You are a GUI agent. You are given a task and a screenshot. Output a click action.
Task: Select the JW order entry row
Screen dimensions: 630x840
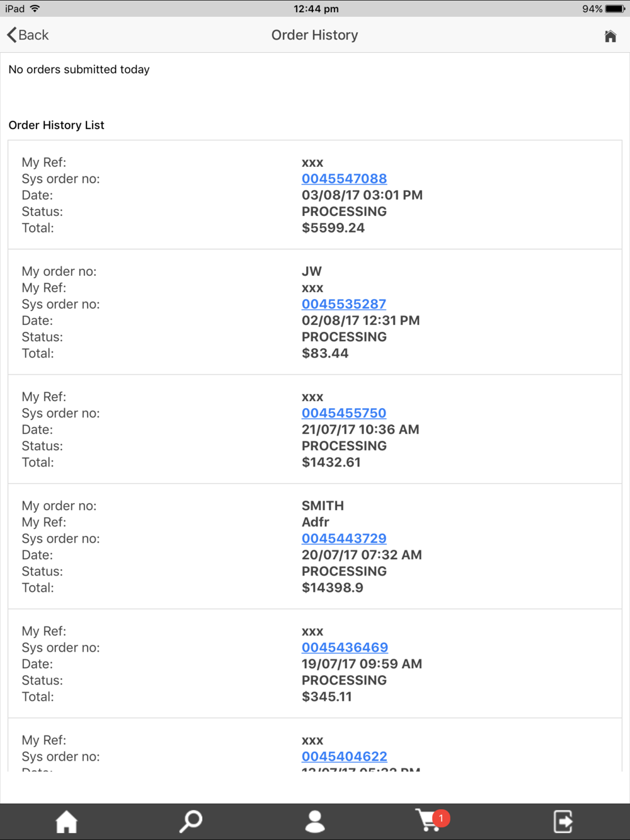coord(315,312)
